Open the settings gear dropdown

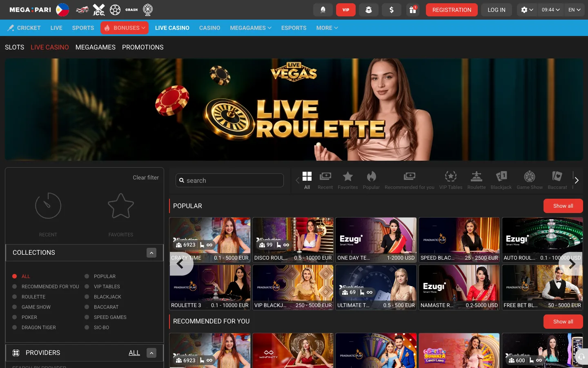527,10
